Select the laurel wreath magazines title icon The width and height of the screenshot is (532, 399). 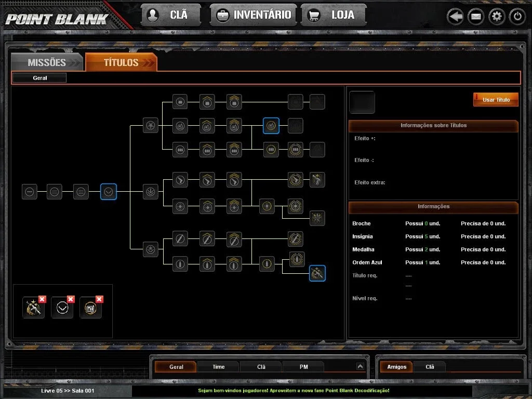[296, 149]
